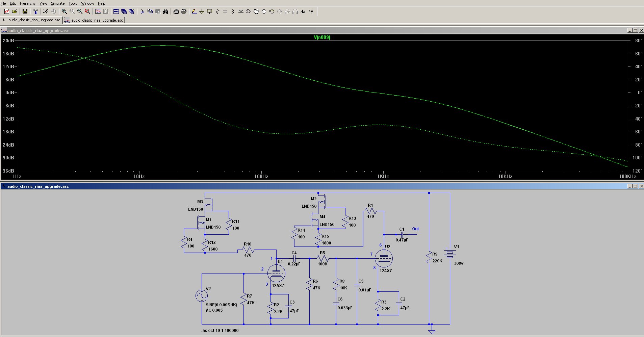This screenshot has width=644, height=337.
Task: Open a file with the folder icon
Action: (x=15, y=11)
